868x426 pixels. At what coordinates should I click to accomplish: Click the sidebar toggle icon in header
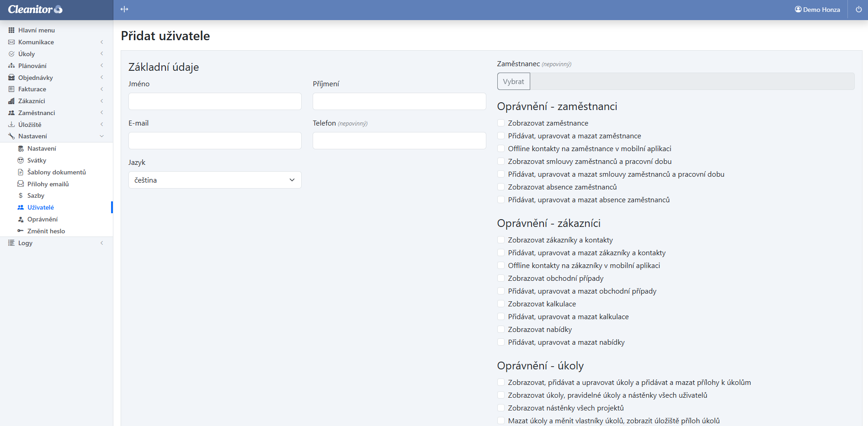point(124,9)
